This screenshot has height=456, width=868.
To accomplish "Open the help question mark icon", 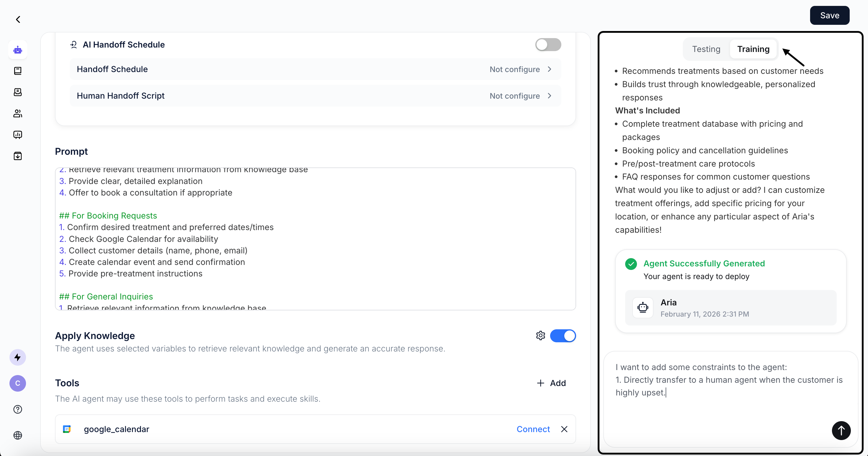I will (x=17, y=409).
